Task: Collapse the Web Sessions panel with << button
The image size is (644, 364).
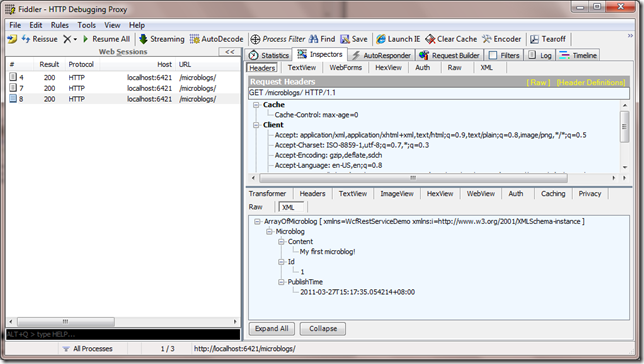Action: (230, 52)
